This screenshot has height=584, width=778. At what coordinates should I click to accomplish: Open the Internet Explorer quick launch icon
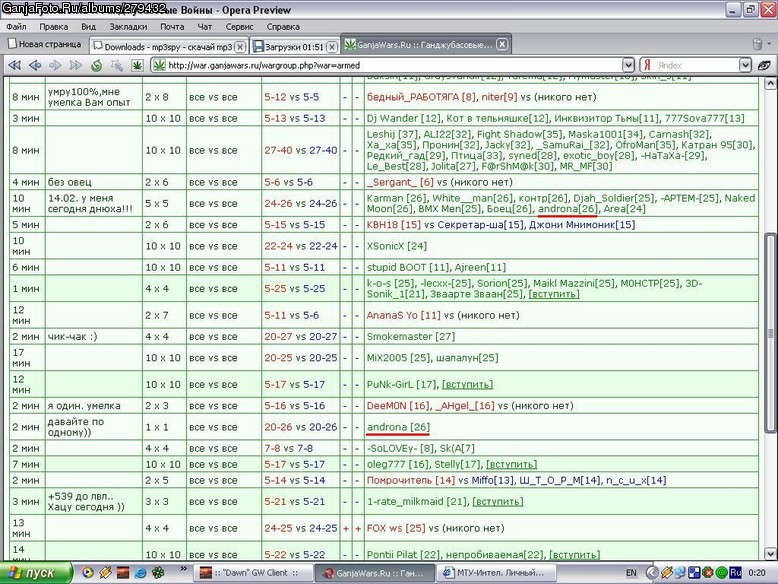[140, 573]
